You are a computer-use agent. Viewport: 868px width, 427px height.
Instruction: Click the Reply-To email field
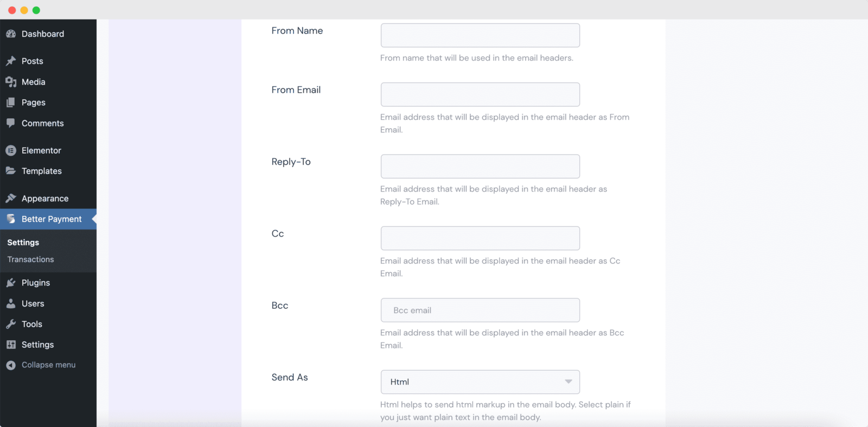click(x=480, y=166)
